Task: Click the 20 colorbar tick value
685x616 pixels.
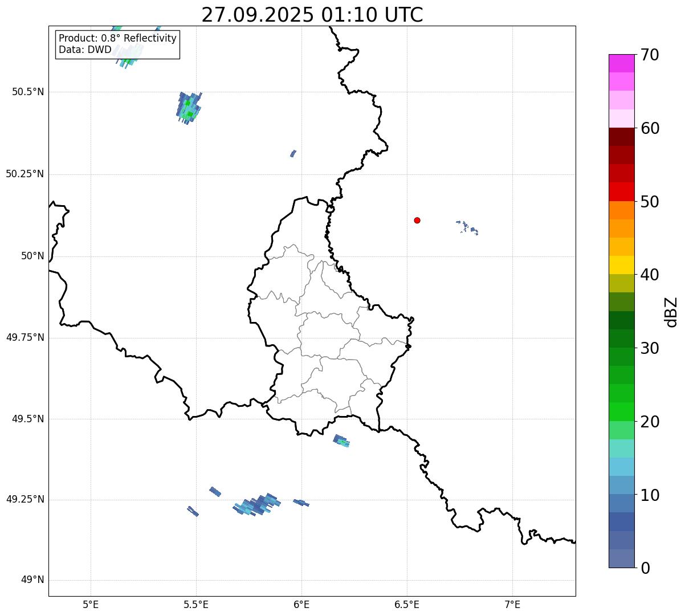Action: click(x=650, y=422)
